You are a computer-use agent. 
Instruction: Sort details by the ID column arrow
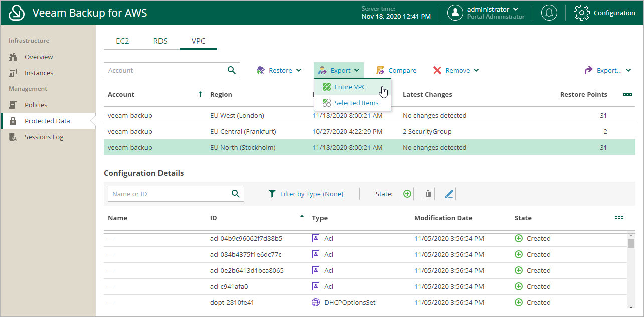coord(302,218)
